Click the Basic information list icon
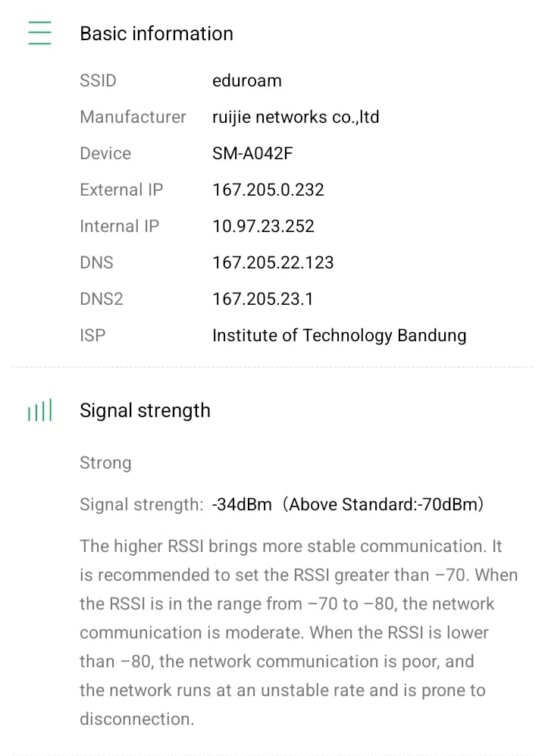Screen dimensions: 545x756 [39, 33]
